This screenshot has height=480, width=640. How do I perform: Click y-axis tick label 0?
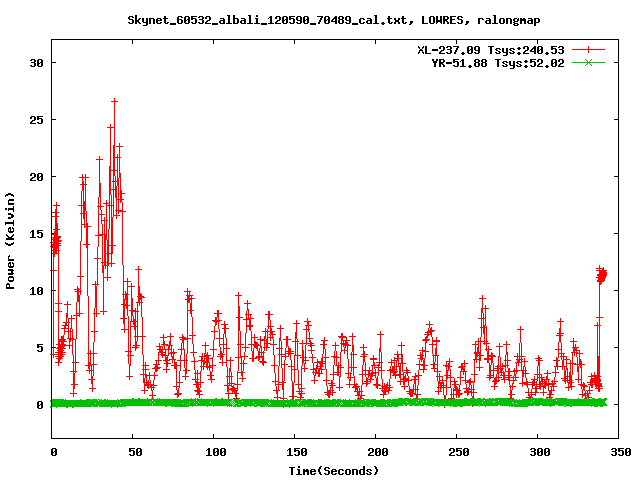coord(40,405)
